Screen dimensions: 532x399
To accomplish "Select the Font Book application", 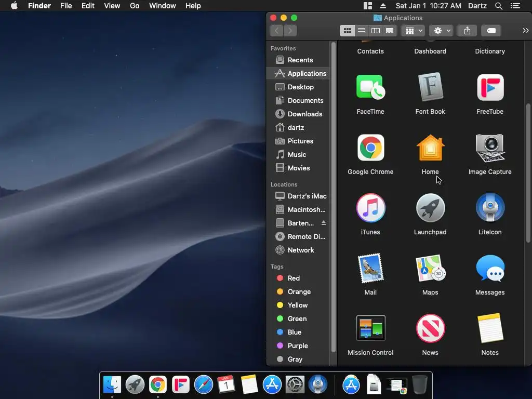I will 430,87.
